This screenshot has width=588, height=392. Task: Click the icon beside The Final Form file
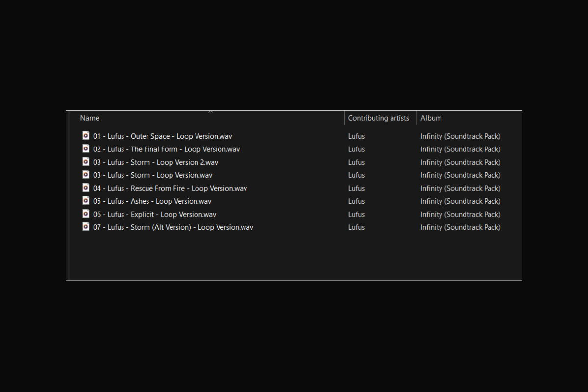click(86, 149)
